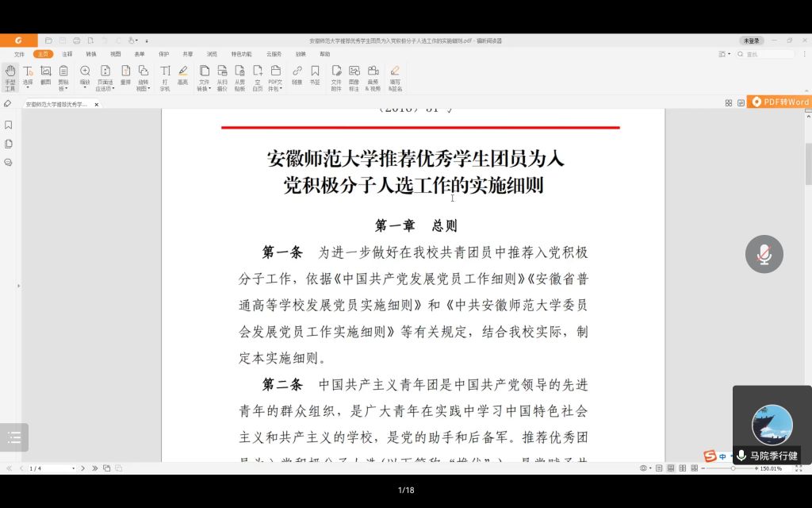
Task: Click the PDF转Word button
Action: point(779,102)
